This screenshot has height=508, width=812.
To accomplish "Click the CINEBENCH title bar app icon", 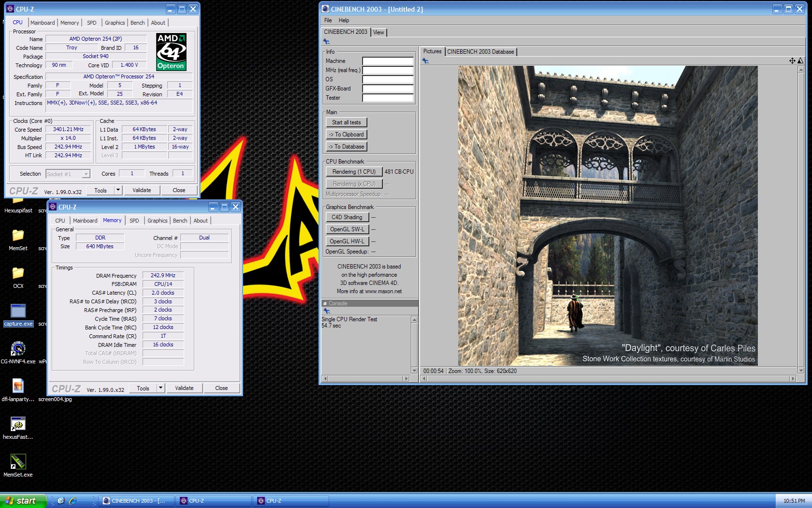I will (325, 9).
